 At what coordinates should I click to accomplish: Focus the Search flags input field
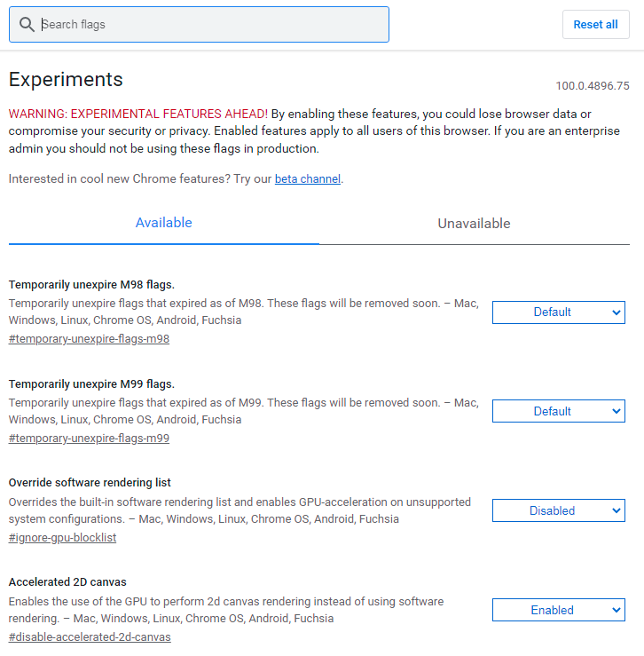click(213, 25)
